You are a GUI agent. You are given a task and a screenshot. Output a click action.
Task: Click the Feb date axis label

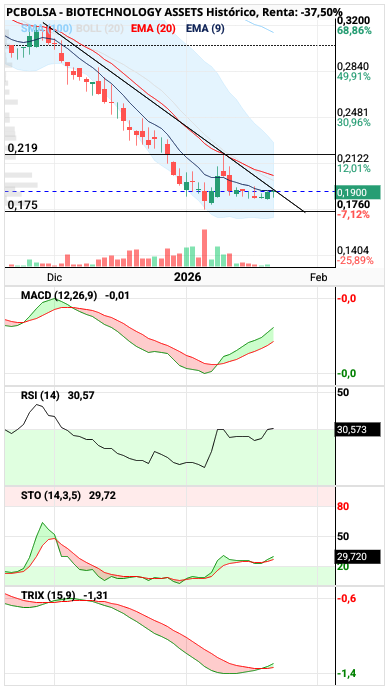[x=318, y=278]
